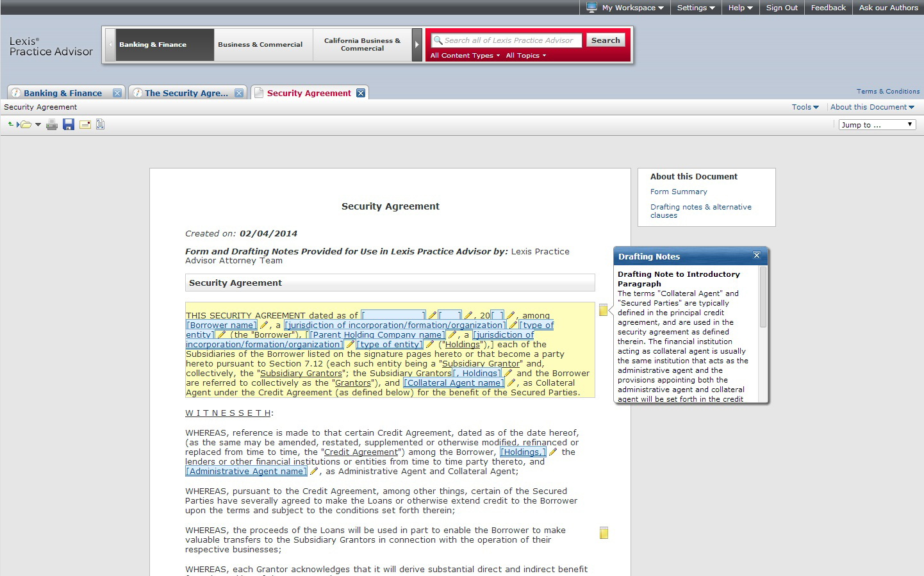Click the [Borrower name] fill-in field

pos(222,325)
